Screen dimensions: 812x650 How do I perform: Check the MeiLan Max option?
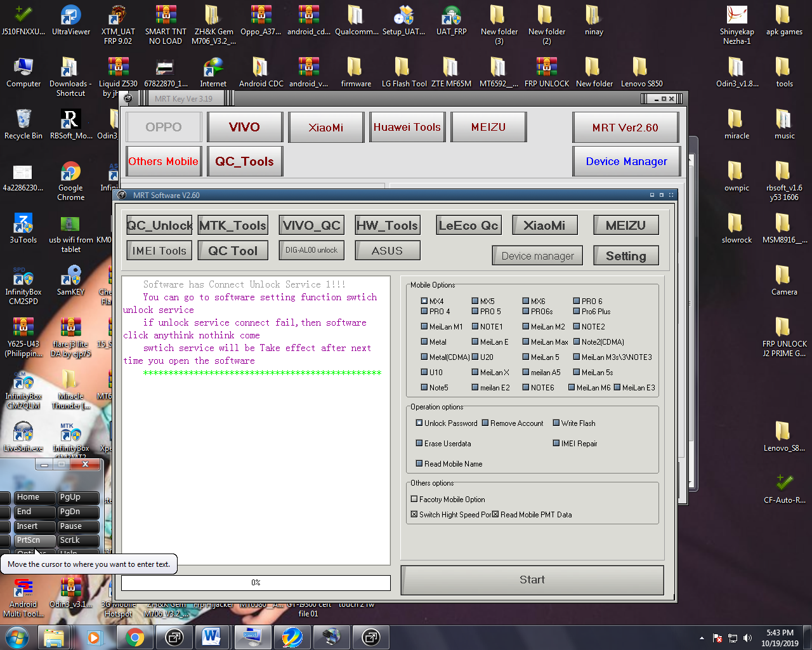[526, 342]
